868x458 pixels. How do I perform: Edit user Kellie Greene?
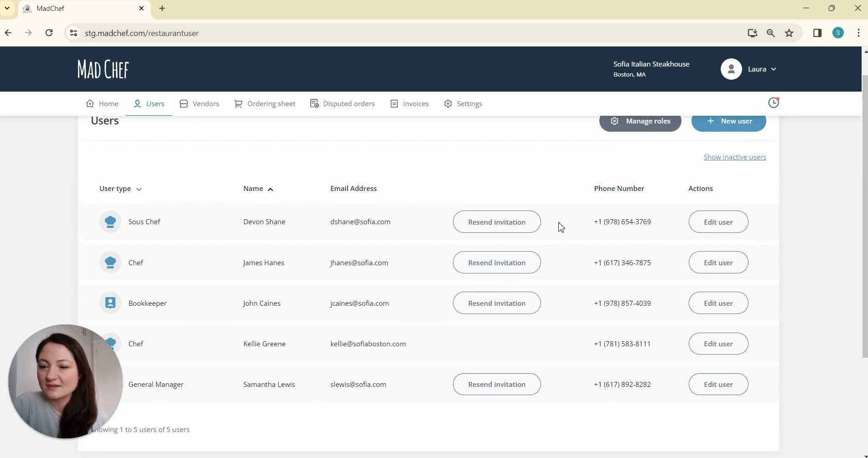pyautogui.click(x=718, y=344)
